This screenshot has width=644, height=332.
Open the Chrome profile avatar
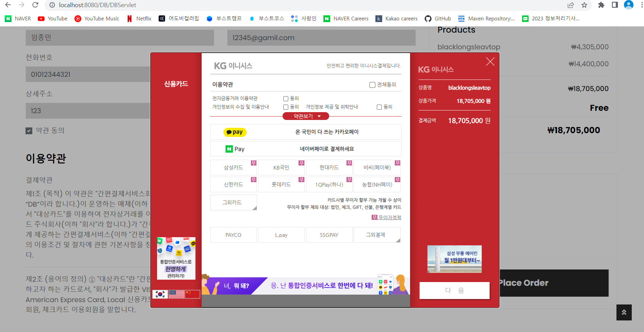629,5
